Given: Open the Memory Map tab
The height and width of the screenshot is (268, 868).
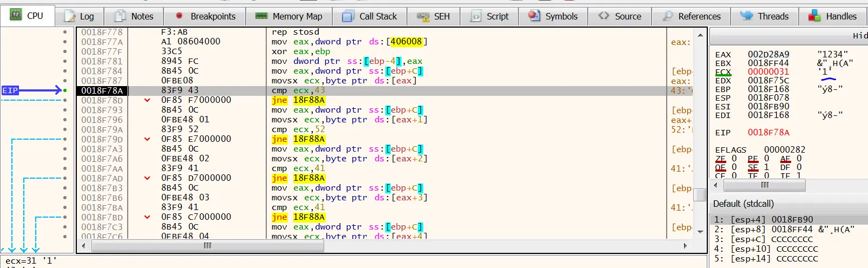Looking at the screenshot, I should [x=289, y=16].
